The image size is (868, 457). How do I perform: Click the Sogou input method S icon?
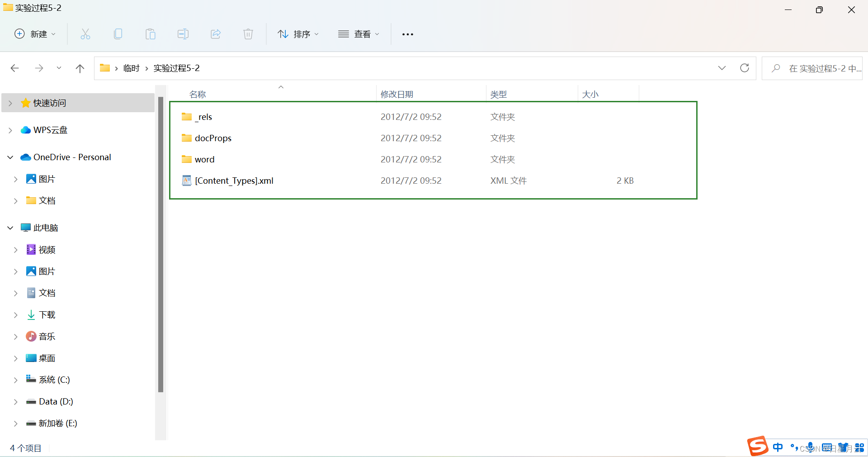point(758,446)
